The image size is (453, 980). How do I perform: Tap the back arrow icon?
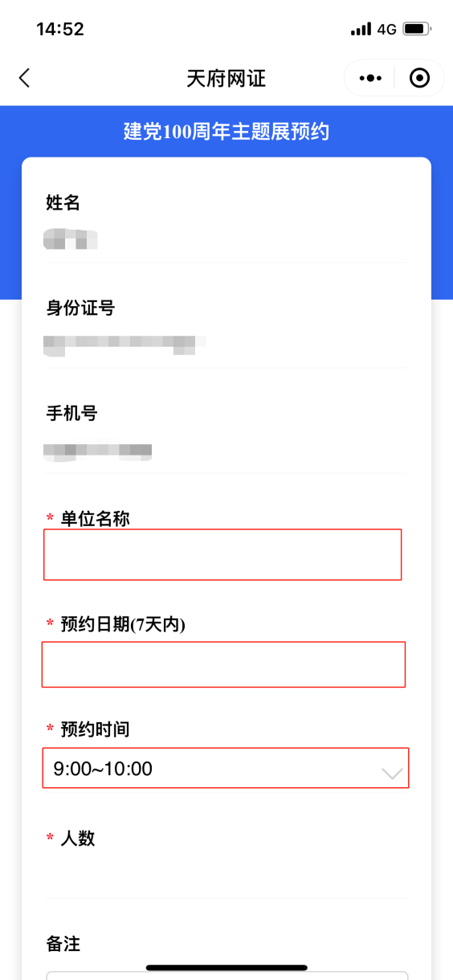pos(24,78)
